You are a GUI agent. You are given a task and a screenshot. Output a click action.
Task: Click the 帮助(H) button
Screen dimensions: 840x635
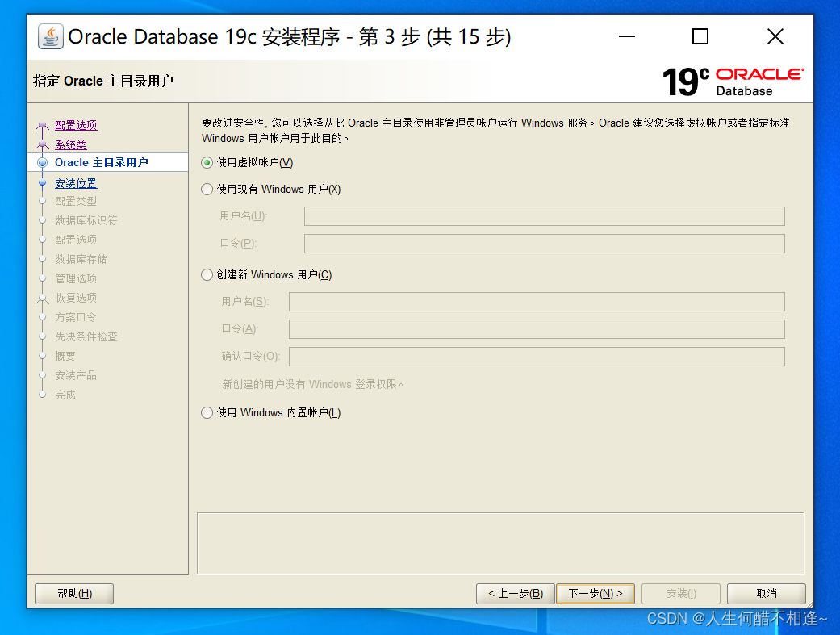(74, 593)
